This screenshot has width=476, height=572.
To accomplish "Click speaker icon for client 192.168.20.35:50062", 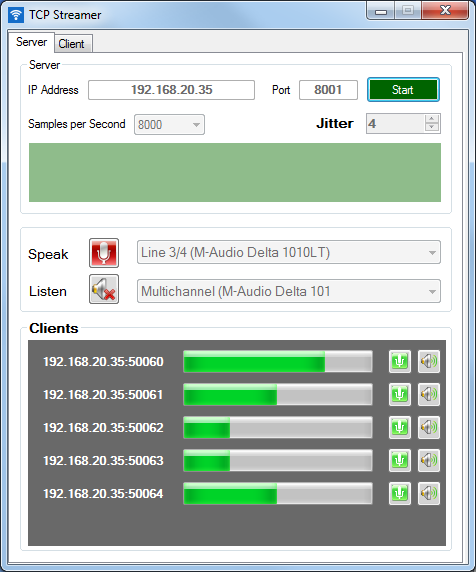I will (429, 427).
